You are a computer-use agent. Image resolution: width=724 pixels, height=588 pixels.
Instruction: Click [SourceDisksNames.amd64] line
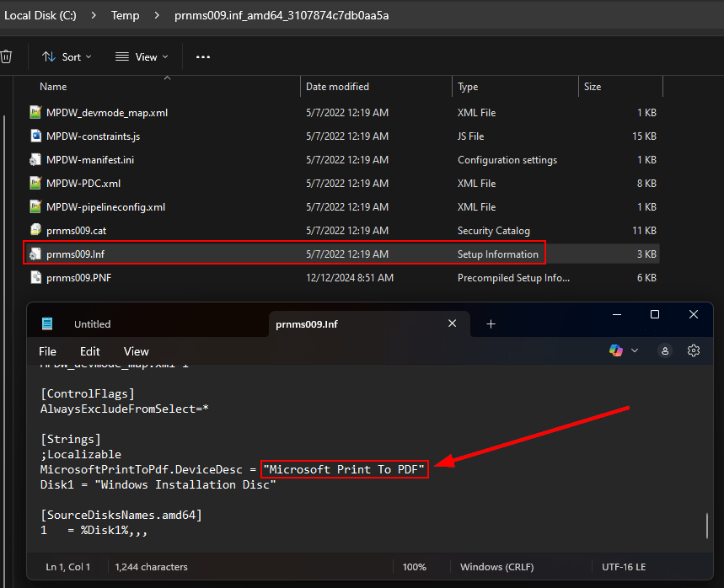pos(121,515)
